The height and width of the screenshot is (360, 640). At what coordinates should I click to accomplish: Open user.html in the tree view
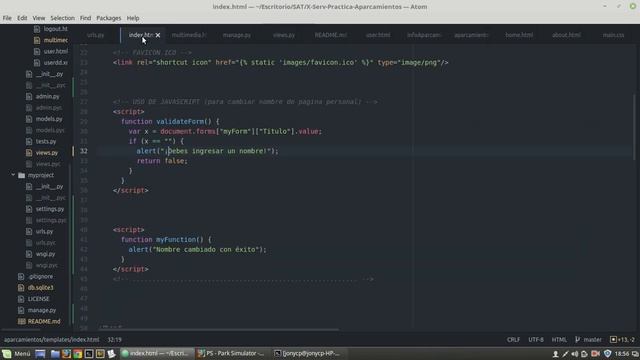pos(56,51)
